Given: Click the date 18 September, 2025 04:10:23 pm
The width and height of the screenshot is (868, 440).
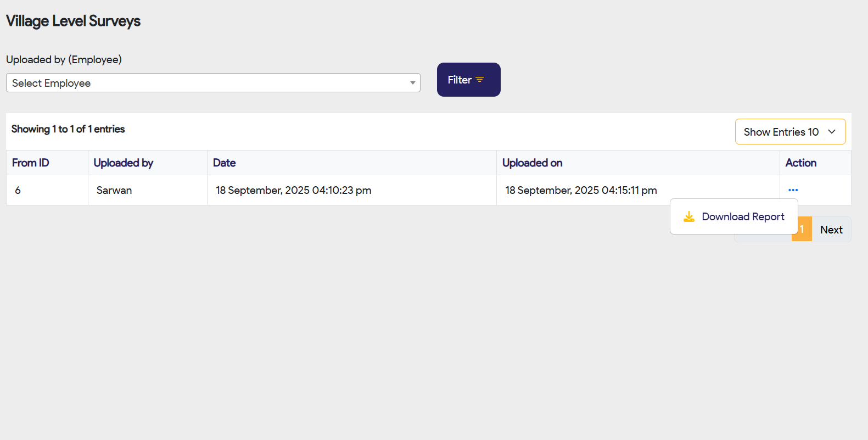Looking at the screenshot, I should pyautogui.click(x=293, y=191).
